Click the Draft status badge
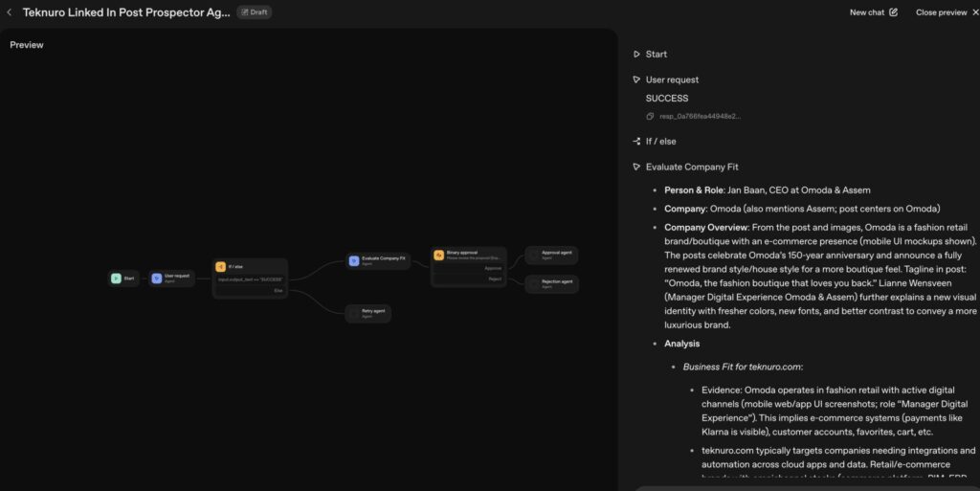The height and width of the screenshot is (491, 980). tap(253, 12)
